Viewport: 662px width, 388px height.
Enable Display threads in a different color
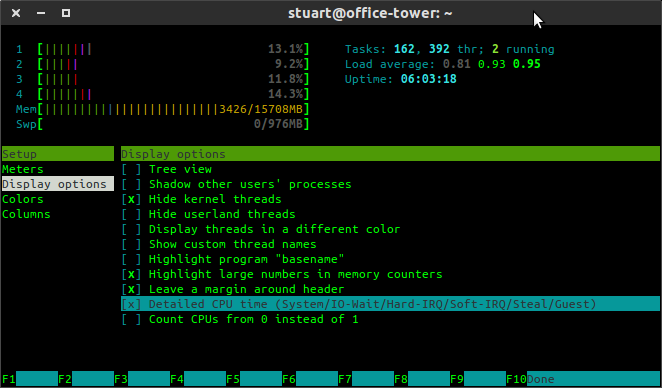tap(131, 229)
